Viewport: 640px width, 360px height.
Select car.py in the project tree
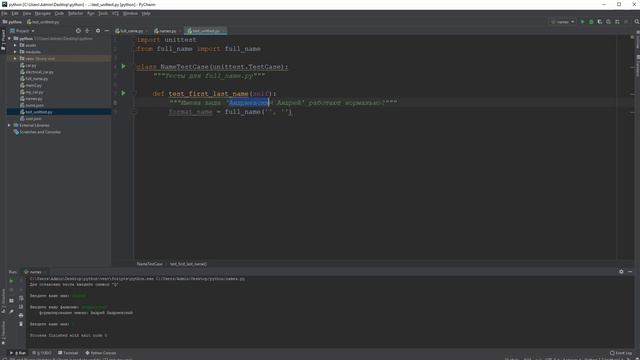[29, 65]
